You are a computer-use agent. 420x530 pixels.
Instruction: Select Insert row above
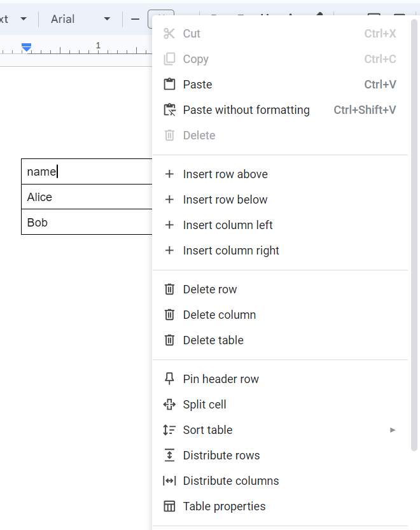pos(225,174)
